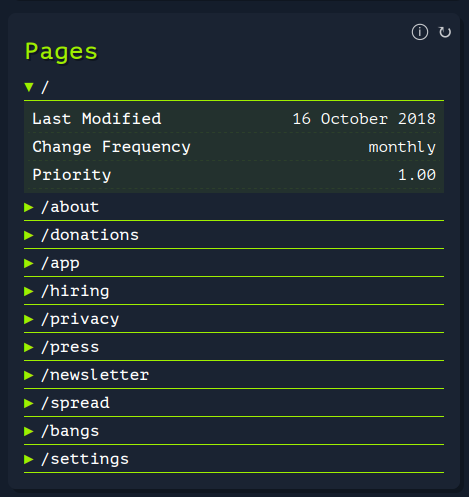469x497 pixels.
Task: Click the Change Frequency row
Action: click(234, 147)
